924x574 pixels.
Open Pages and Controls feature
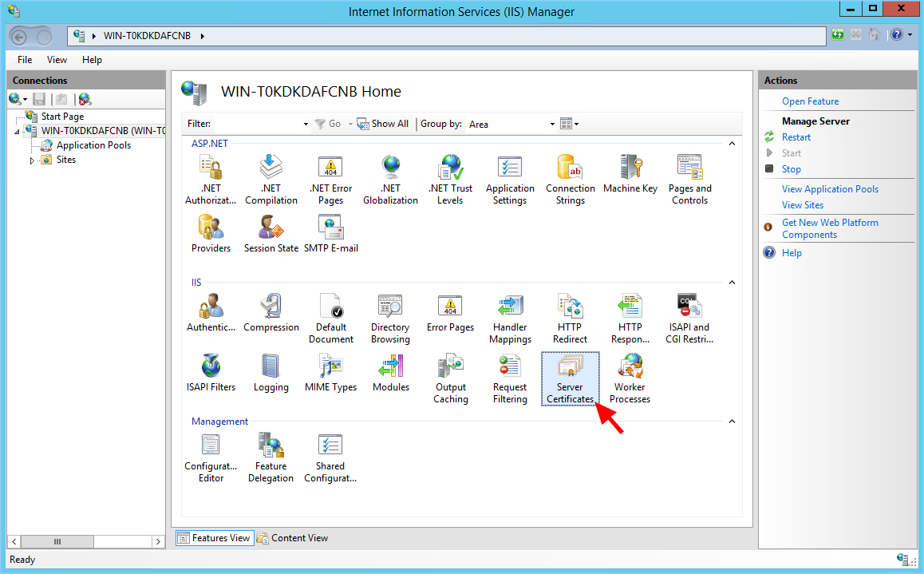pos(689,180)
